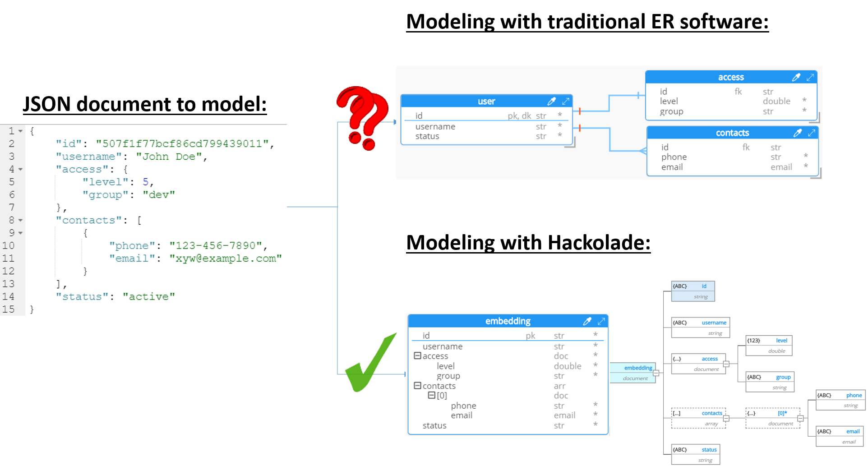This screenshot has width=868, height=466.
Task: Click the "dev" group value in JSON
Action: 159,195
